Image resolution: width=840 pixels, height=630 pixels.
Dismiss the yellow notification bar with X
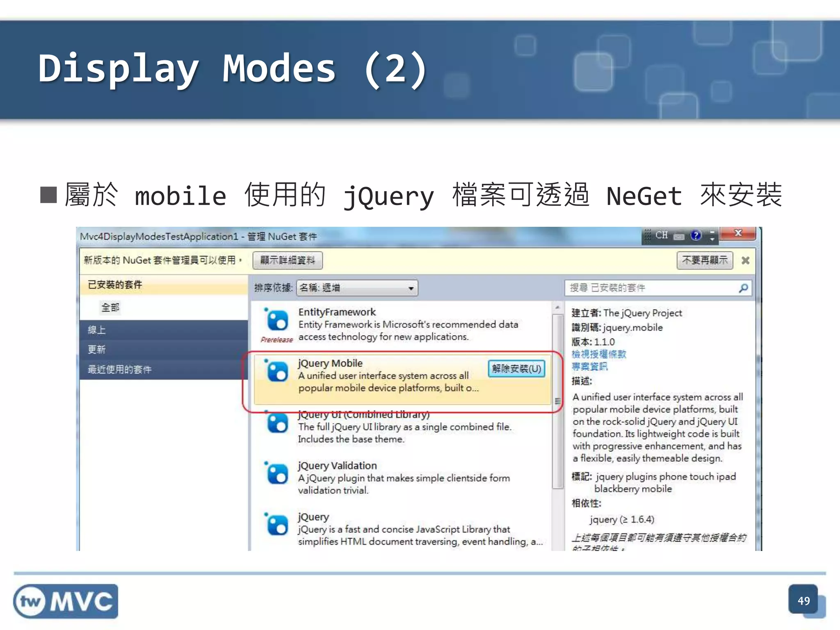coord(746,260)
